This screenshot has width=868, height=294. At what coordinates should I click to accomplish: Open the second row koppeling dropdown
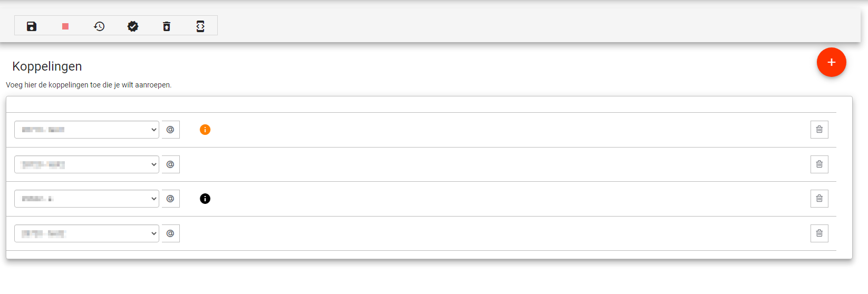(x=86, y=164)
